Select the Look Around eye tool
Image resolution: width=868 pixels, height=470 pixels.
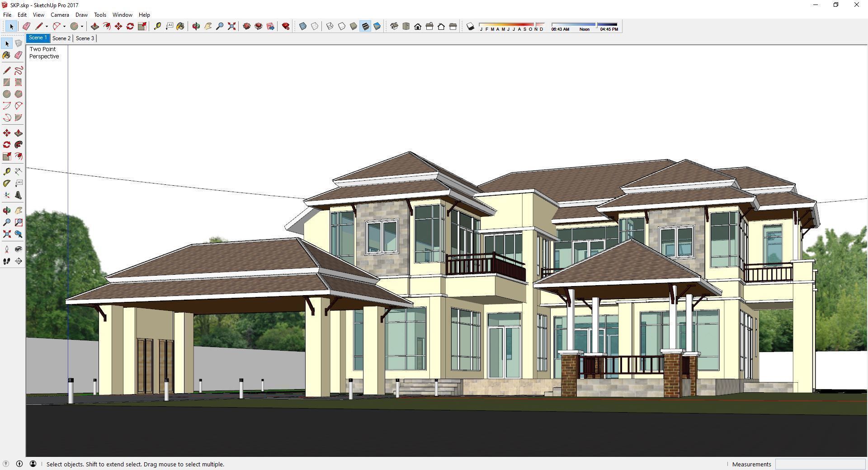point(19,249)
